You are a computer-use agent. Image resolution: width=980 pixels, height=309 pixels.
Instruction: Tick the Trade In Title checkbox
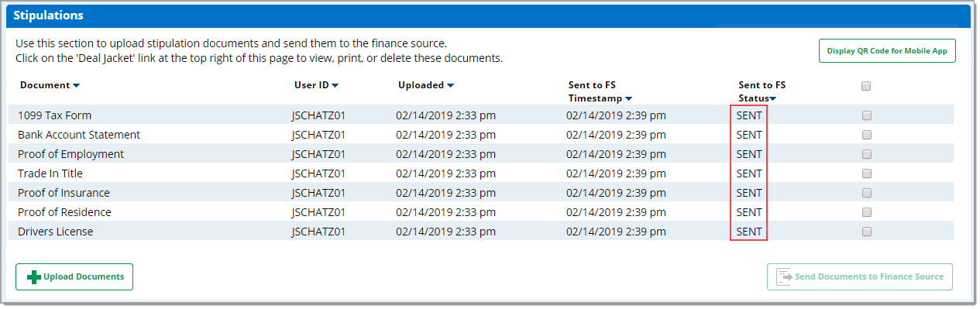[867, 173]
